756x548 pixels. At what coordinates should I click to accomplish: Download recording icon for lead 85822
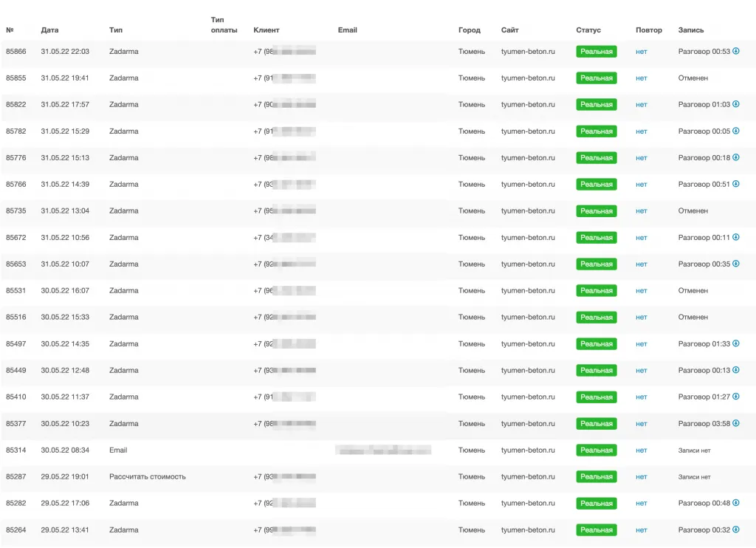pos(735,104)
